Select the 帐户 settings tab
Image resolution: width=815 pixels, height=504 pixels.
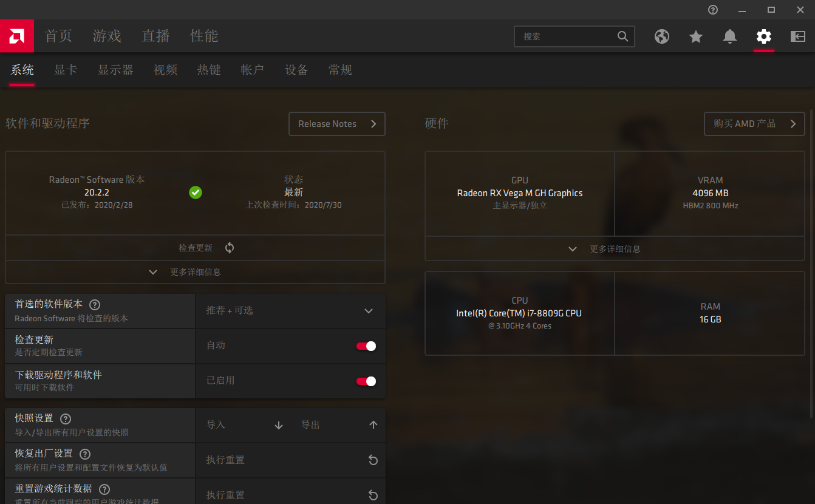[x=253, y=70]
